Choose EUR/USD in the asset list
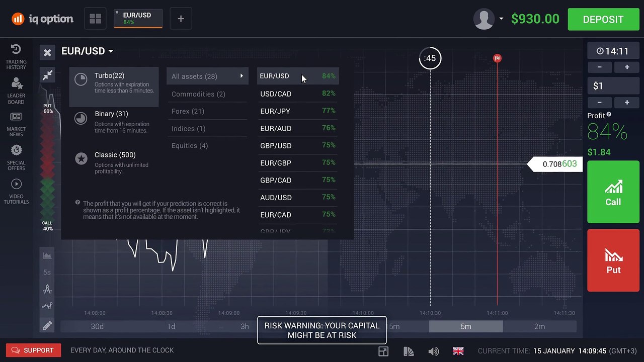 298,76
